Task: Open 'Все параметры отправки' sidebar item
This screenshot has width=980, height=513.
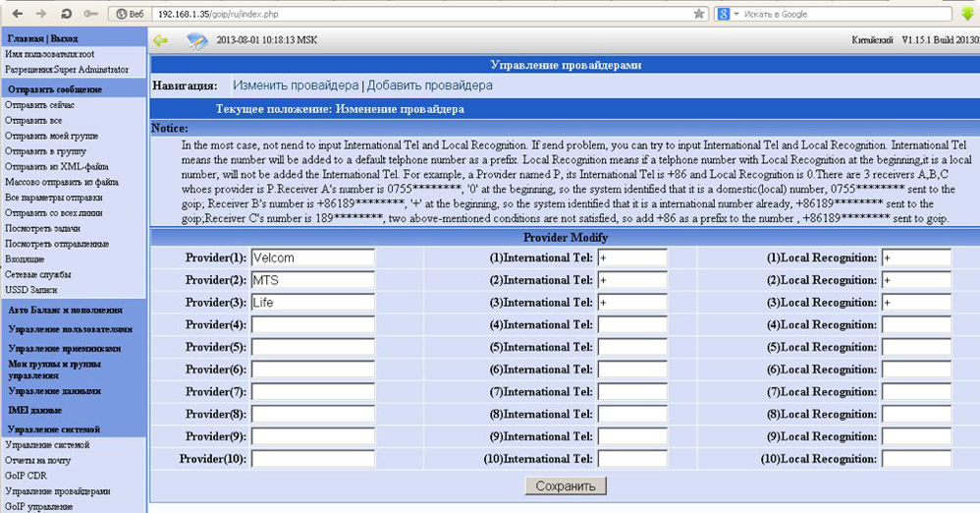Action: [x=54, y=198]
